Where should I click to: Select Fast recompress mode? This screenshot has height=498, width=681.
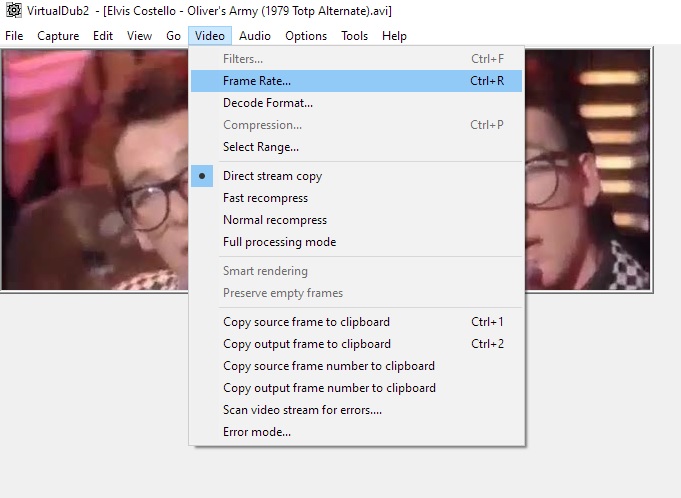click(x=357, y=198)
